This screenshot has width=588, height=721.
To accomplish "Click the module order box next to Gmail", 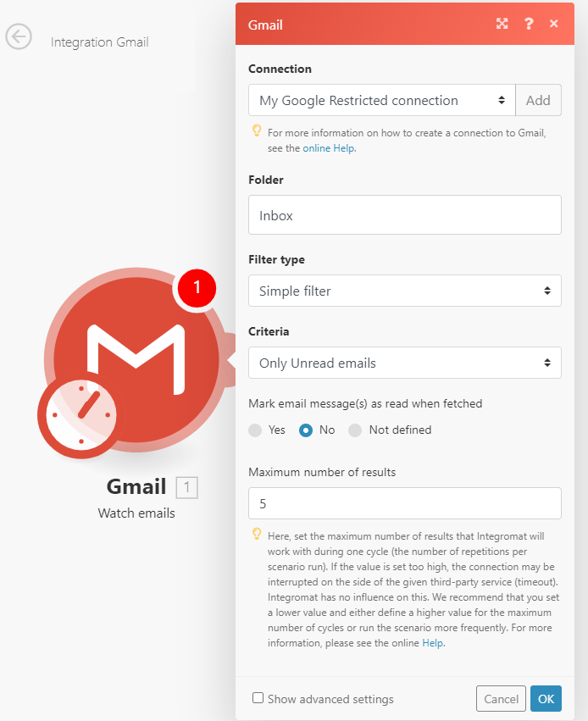I will tap(186, 487).
